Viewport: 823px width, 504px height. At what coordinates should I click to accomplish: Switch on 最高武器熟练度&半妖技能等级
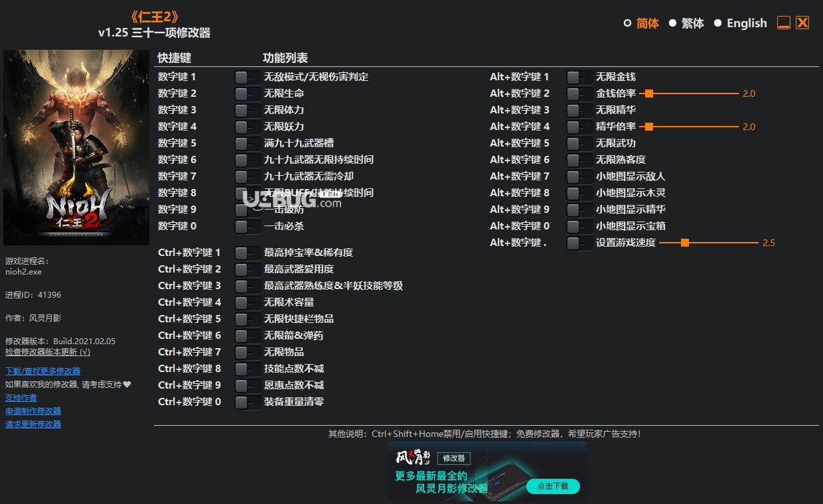point(248,286)
